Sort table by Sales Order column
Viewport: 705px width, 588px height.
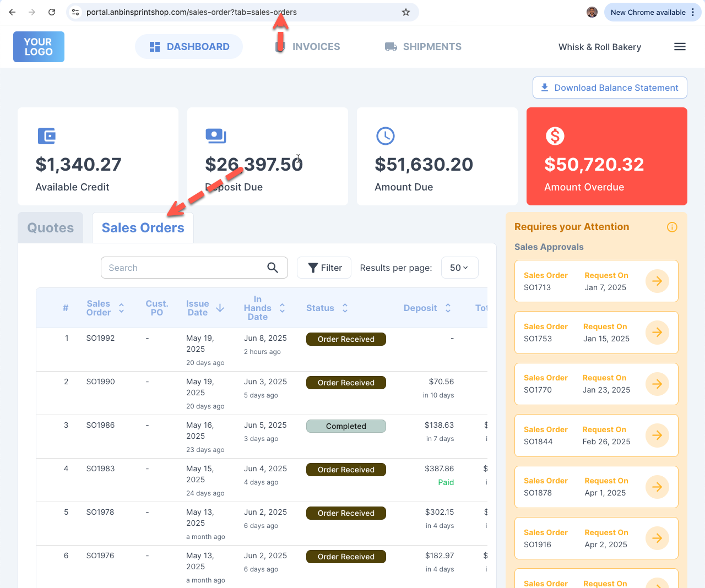[121, 308]
